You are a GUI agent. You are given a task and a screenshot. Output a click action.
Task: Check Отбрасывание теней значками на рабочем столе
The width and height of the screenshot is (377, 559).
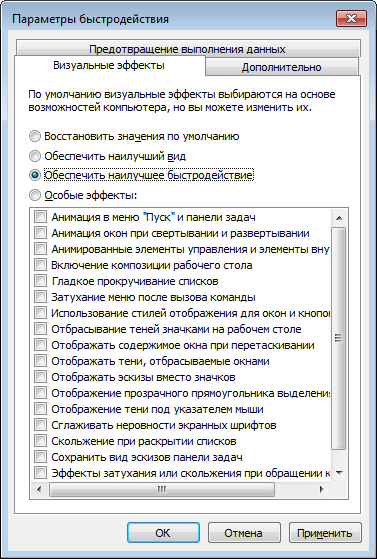pos(40,329)
